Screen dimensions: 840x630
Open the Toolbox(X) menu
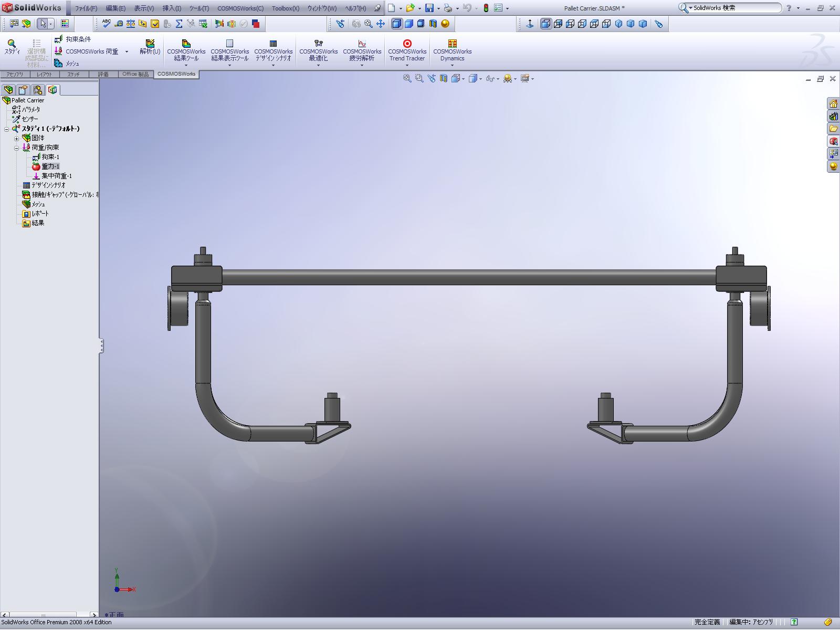286,8
